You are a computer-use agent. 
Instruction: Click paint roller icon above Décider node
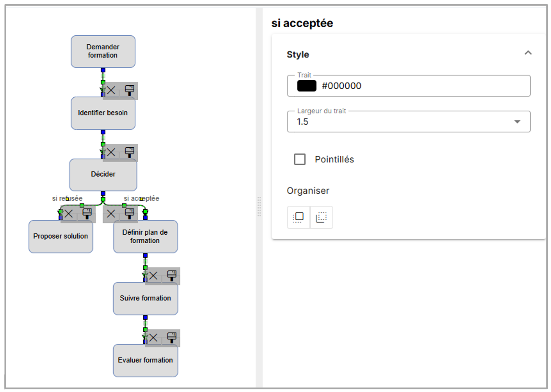pyautogui.click(x=129, y=152)
